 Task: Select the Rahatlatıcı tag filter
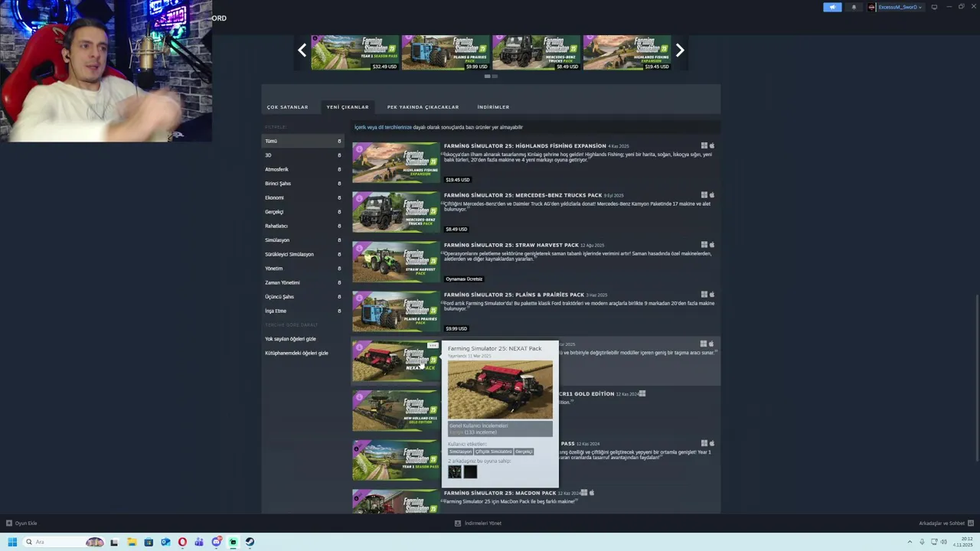point(303,226)
